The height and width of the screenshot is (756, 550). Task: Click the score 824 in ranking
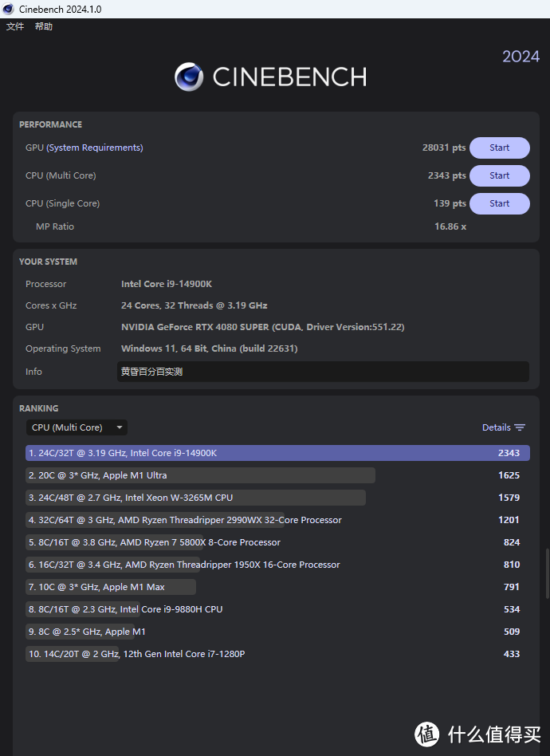[512, 542]
